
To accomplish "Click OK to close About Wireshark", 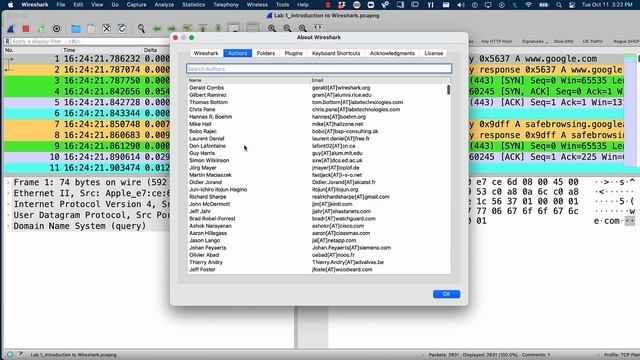I will coord(447,294).
